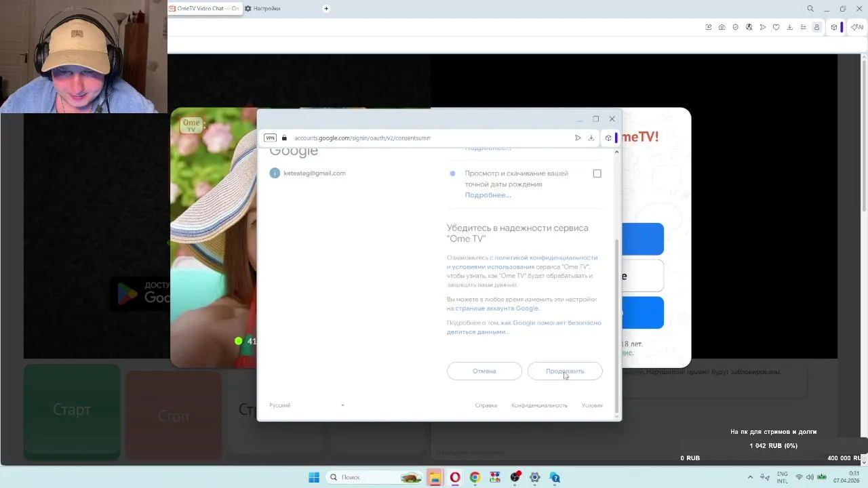Open Подробнее link under birth date permission

coord(488,195)
